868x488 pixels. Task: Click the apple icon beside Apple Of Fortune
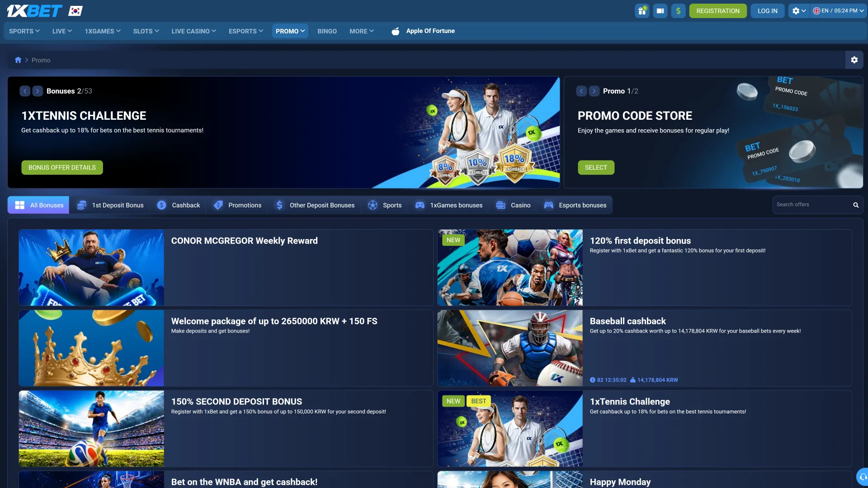[396, 31]
